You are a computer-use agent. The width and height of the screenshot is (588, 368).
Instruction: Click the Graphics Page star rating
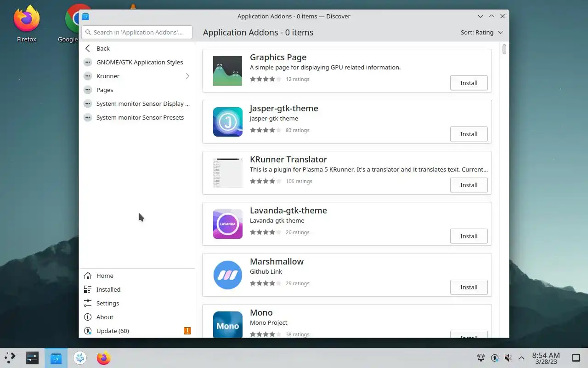[x=266, y=79]
